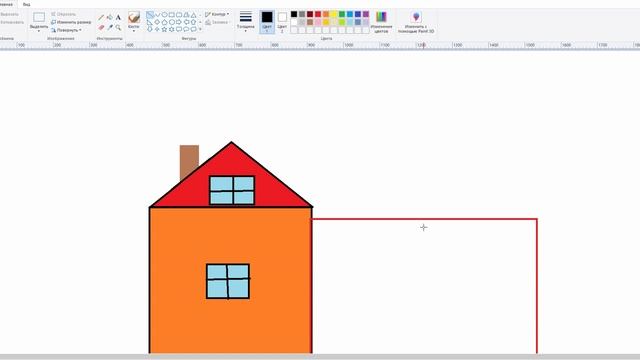Choose the Pentagon shape
The width and height of the screenshot is (640, 360).
pos(164,22)
